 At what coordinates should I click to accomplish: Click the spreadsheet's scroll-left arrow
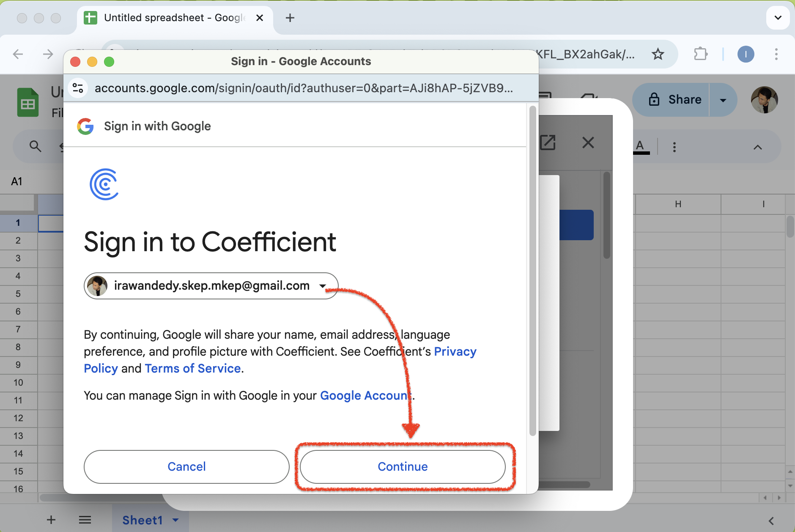(765, 498)
